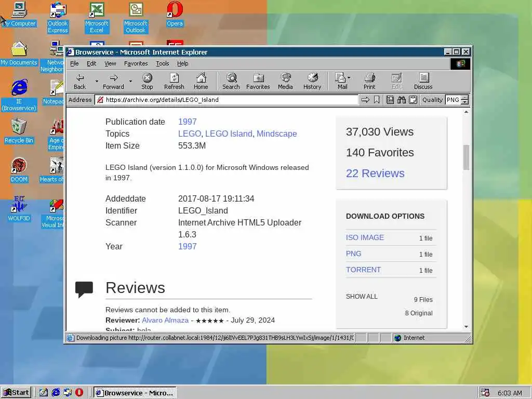Go to Home page in toolbar
This screenshot has height=399, width=532.
(201, 82)
